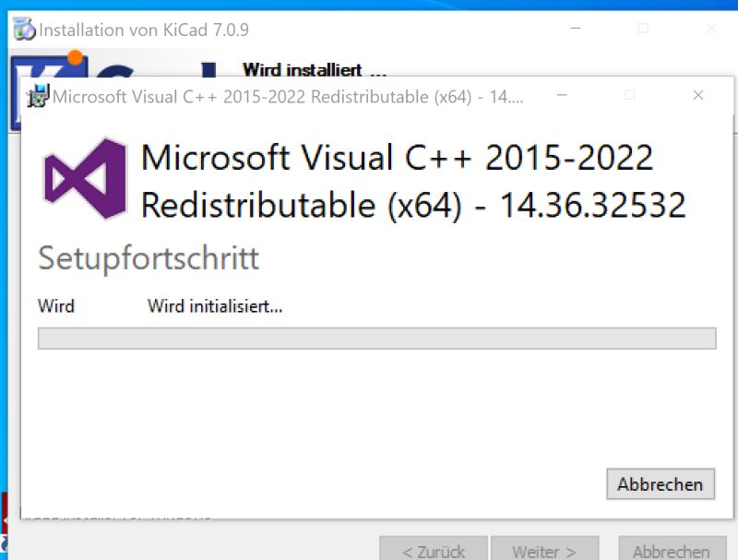Cancel the Visual C++ Redistributable setup with Abbrechen
738x560 pixels.
[x=661, y=483]
